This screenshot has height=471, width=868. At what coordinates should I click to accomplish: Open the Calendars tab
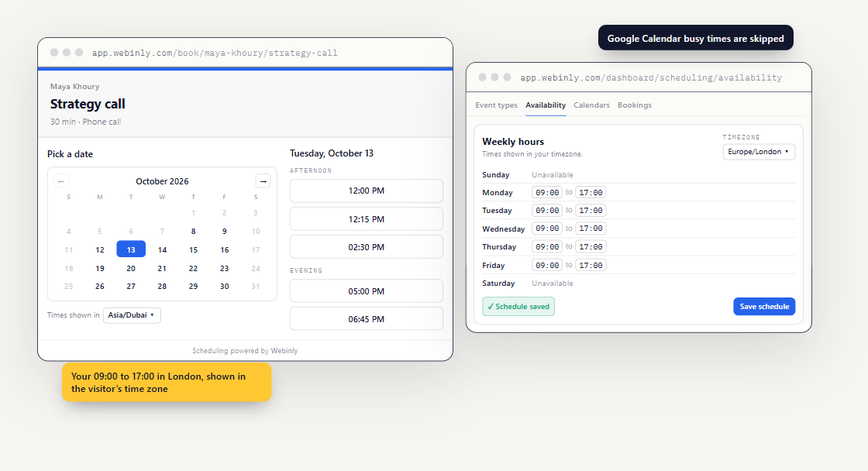point(592,105)
